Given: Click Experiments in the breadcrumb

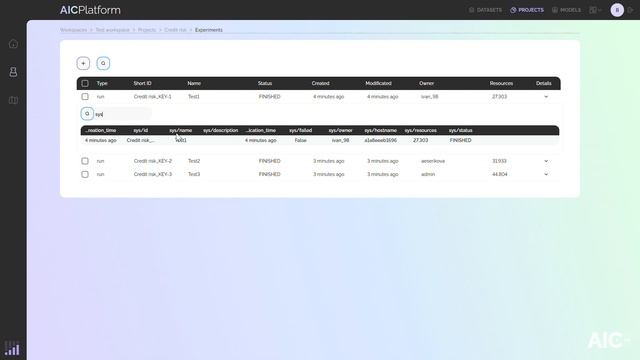Looking at the screenshot, I should point(209,30).
